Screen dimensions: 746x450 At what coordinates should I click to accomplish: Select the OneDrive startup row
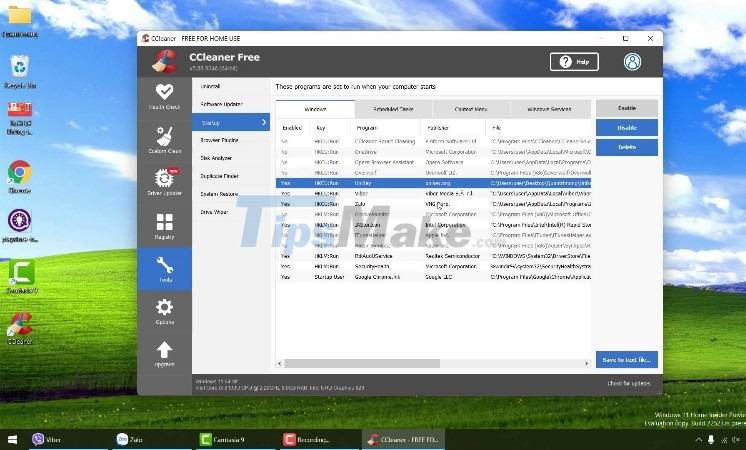433,152
